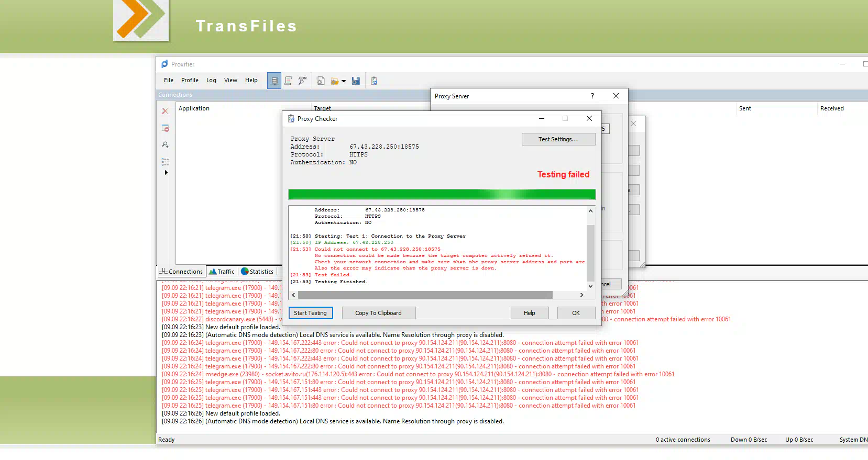868x460 pixels.
Task: Click the 'Testing failed' status text
Action: (564, 175)
